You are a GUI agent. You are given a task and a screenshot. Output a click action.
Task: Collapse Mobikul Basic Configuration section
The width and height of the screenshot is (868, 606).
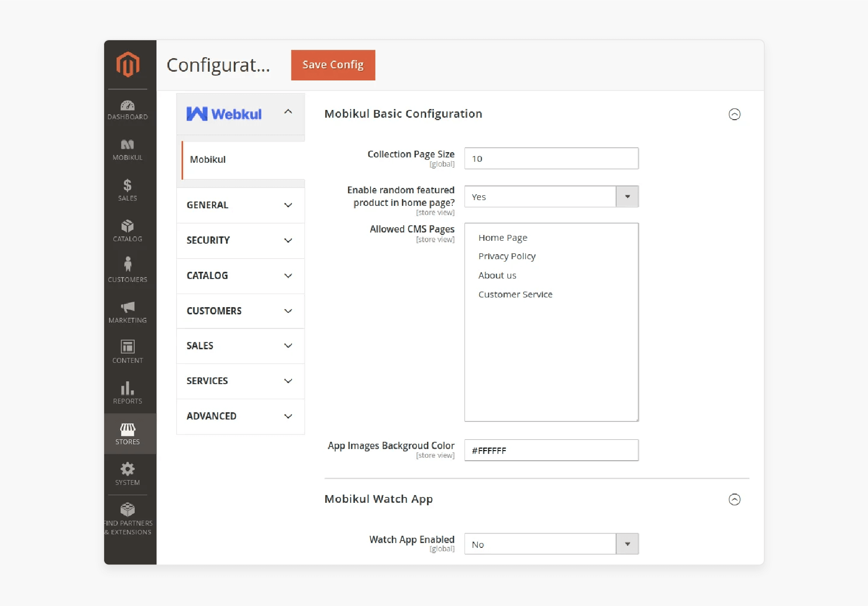(x=734, y=114)
